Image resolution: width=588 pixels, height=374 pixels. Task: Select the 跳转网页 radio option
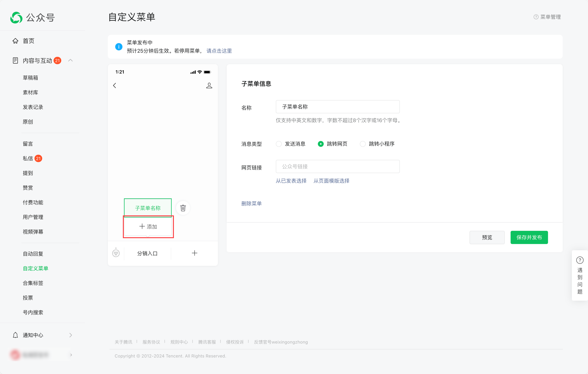(x=321, y=144)
